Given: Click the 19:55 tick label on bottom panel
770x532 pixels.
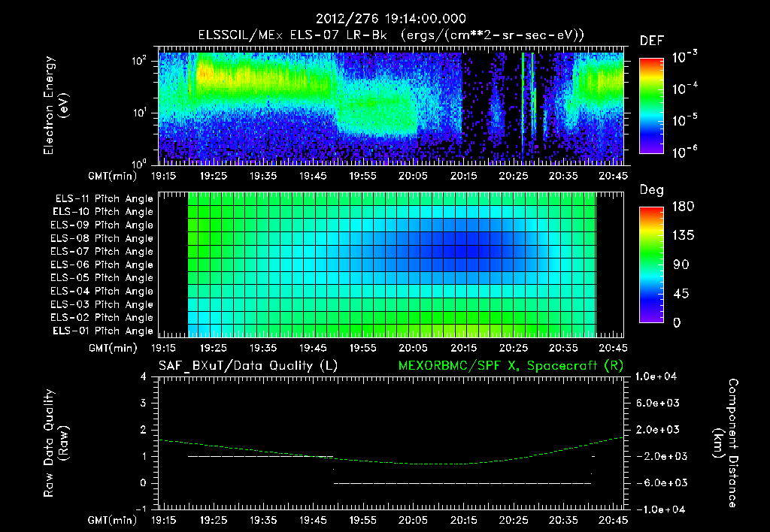Looking at the screenshot, I should click(363, 520).
